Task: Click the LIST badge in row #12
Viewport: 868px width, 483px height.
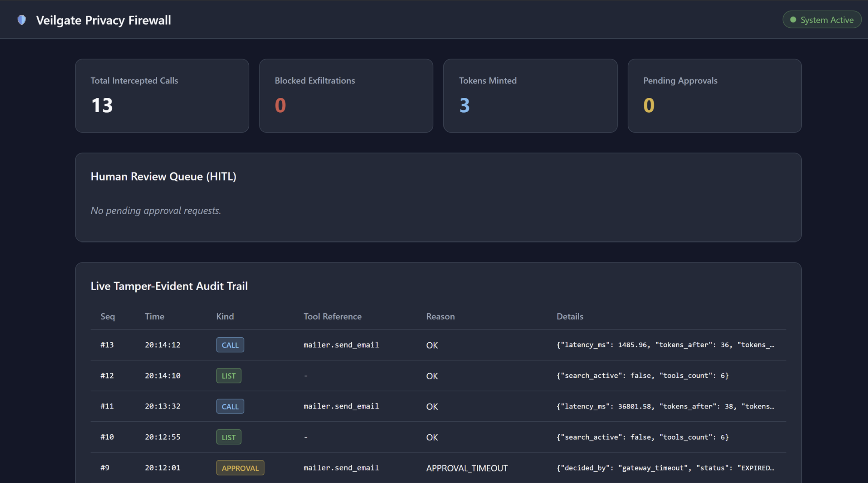Action: coord(228,376)
